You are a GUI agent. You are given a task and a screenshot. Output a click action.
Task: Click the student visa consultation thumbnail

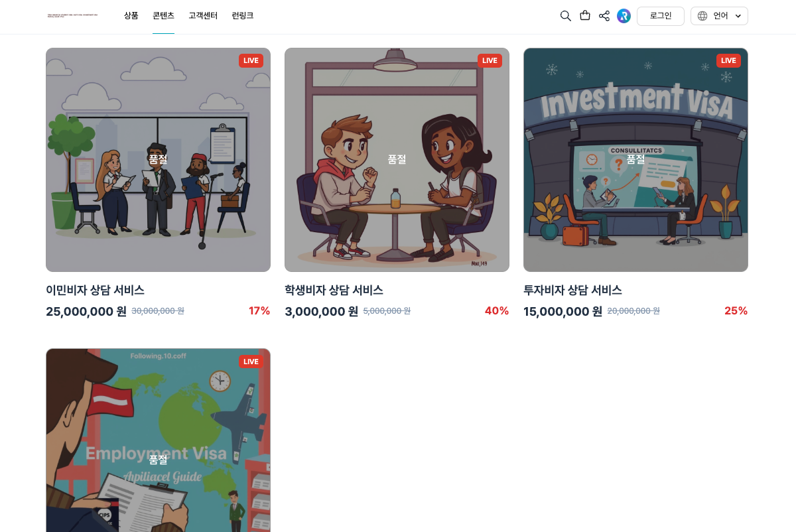pos(397,160)
